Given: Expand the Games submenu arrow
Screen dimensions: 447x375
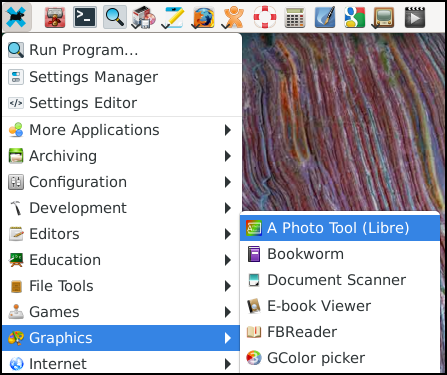Looking at the screenshot, I should pyautogui.click(x=228, y=312).
